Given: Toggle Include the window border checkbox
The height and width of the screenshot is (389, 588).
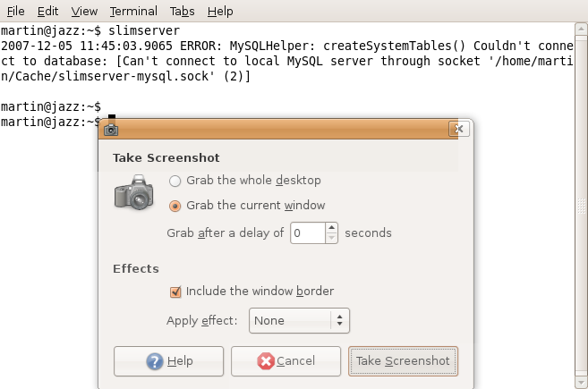Looking at the screenshot, I should [x=175, y=292].
